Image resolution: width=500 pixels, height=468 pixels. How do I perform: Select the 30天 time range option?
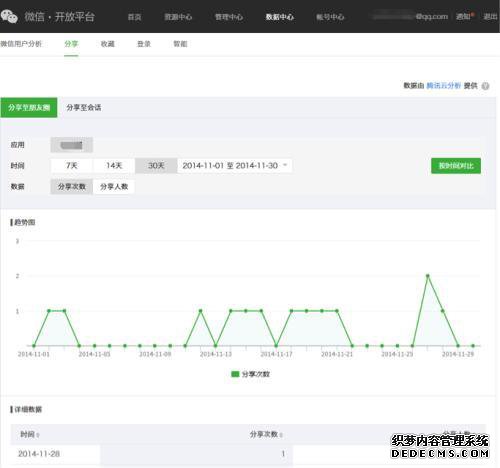click(156, 166)
